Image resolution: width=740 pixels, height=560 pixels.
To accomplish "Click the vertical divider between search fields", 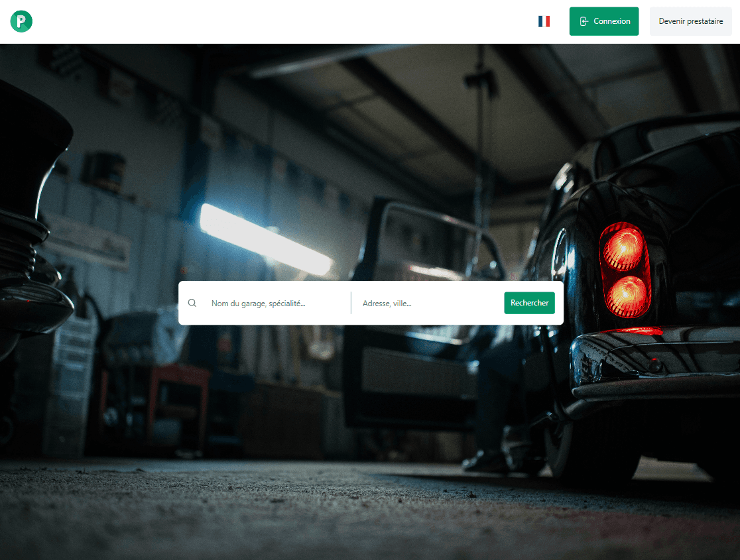I will [x=351, y=303].
